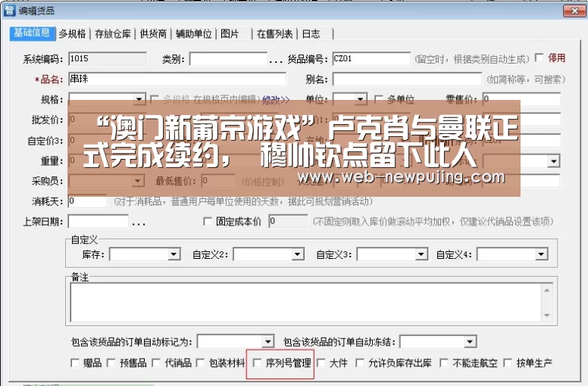Open the 单位 dropdown
This screenshot has width=588, height=386.
(361, 99)
